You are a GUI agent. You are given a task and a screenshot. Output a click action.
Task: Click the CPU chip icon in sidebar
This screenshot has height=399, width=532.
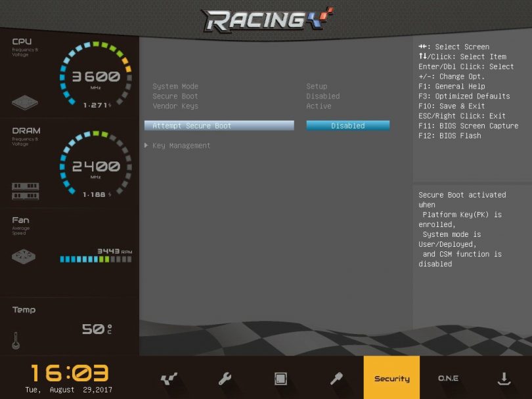[x=25, y=103]
